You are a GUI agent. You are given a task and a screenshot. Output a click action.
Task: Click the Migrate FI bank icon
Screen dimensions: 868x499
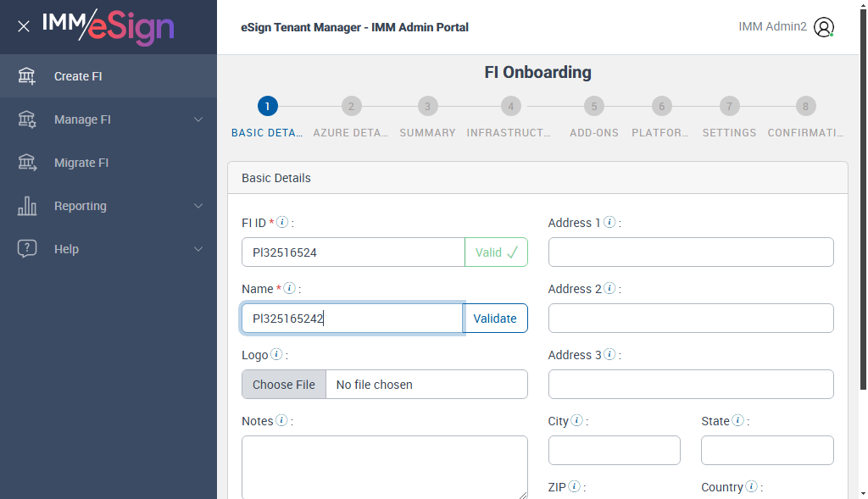click(27, 163)
